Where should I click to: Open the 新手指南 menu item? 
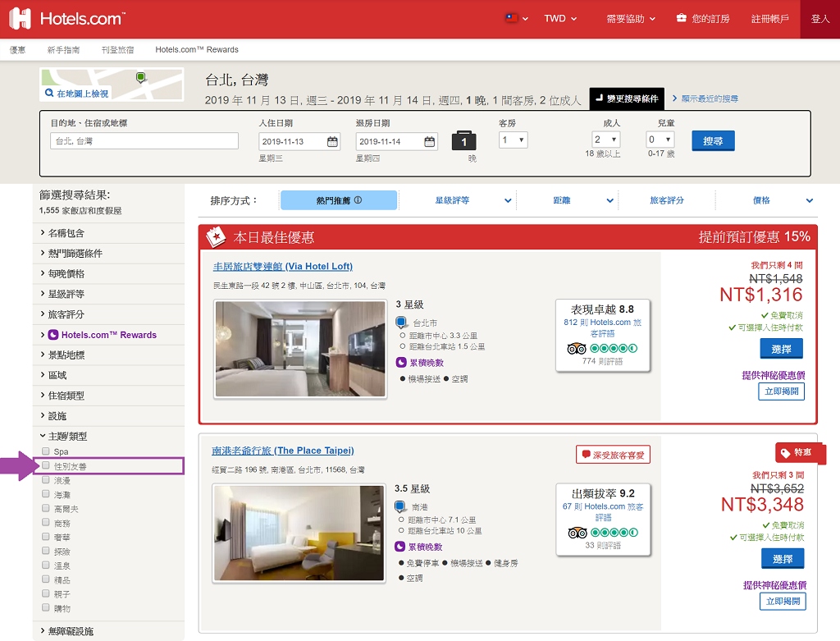click(63, 49)
